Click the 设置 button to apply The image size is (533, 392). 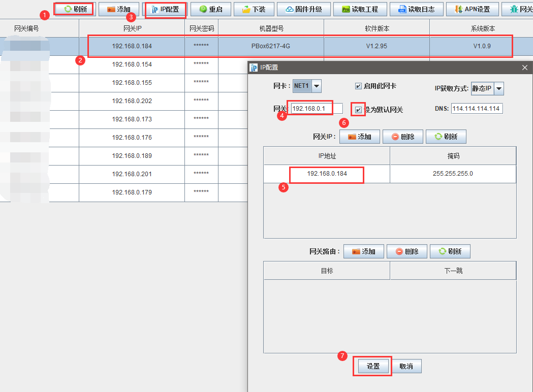(373, 366)
